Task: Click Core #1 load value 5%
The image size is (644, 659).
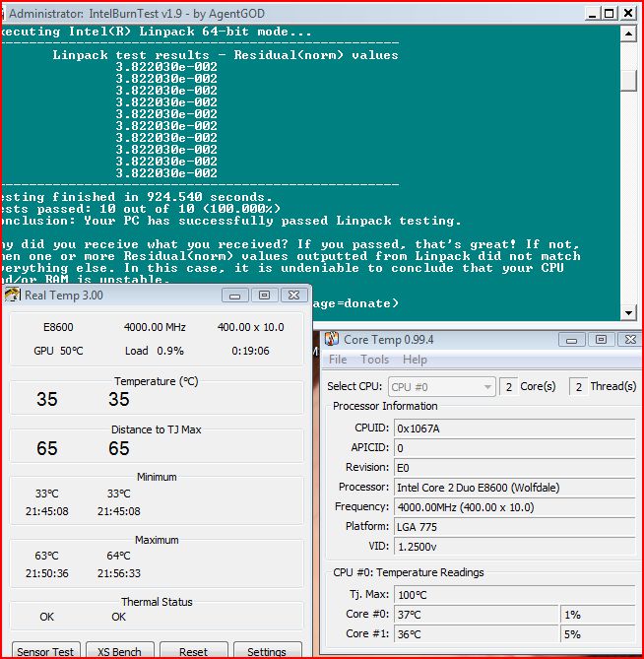Action: point(598,634)
